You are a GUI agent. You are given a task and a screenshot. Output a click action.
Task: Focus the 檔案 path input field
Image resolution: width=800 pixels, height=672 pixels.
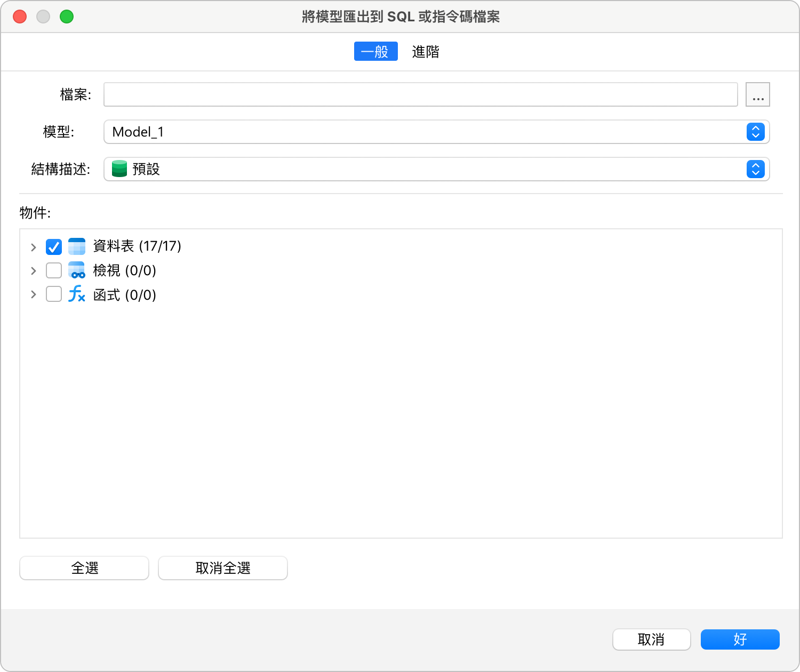(x=421, y=94)
